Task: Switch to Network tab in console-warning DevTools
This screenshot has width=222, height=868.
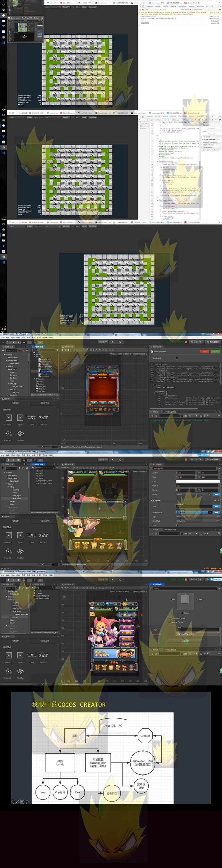Action: (x=173, y=7)
